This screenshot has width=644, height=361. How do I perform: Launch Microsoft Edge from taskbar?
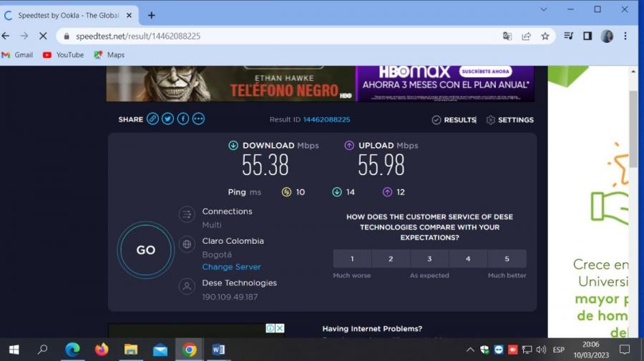[x=73, y=350]
